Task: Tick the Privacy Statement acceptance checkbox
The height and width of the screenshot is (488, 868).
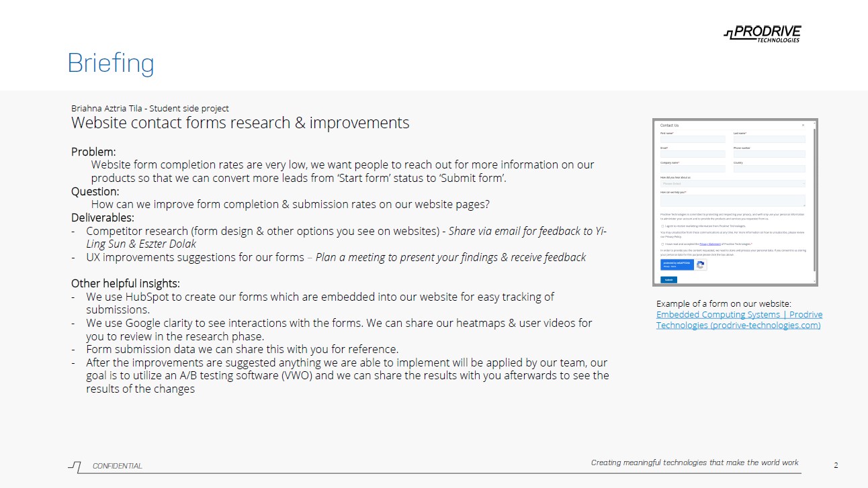Action: click(x=662, y=244)
